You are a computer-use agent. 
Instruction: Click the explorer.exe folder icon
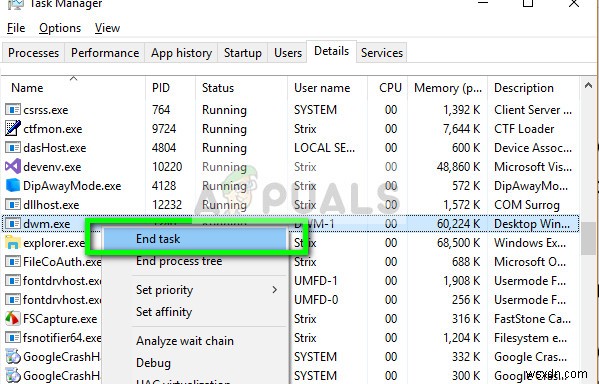[x=13, y=243]
